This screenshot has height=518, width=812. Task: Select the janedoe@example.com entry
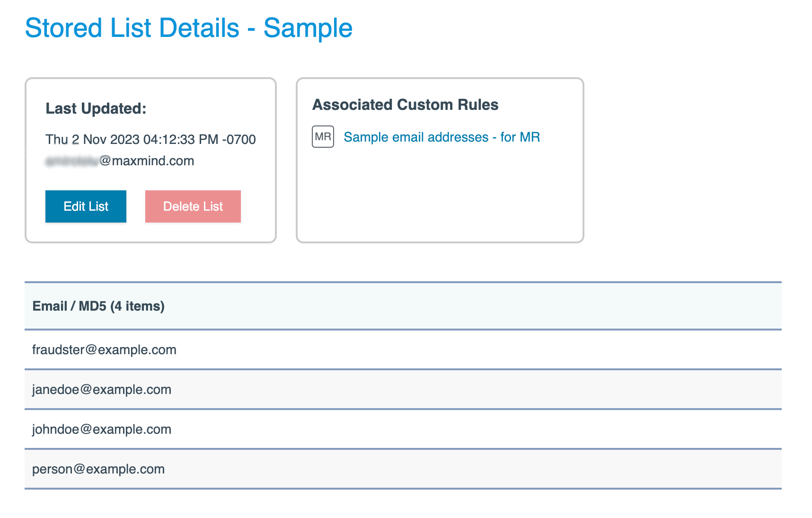point(102,390)
